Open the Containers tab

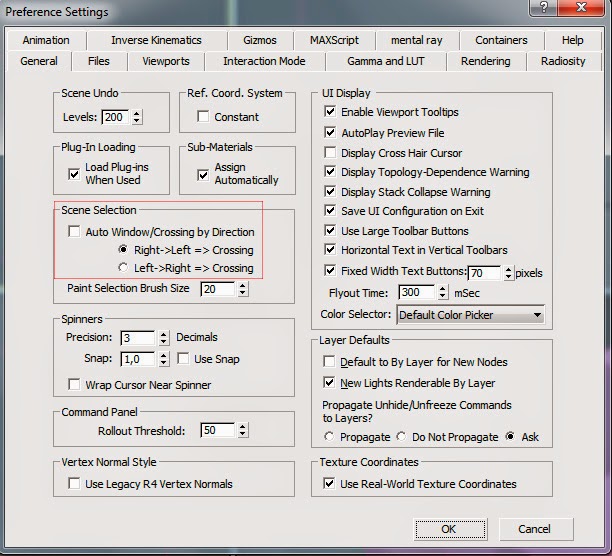coord(501,40)
